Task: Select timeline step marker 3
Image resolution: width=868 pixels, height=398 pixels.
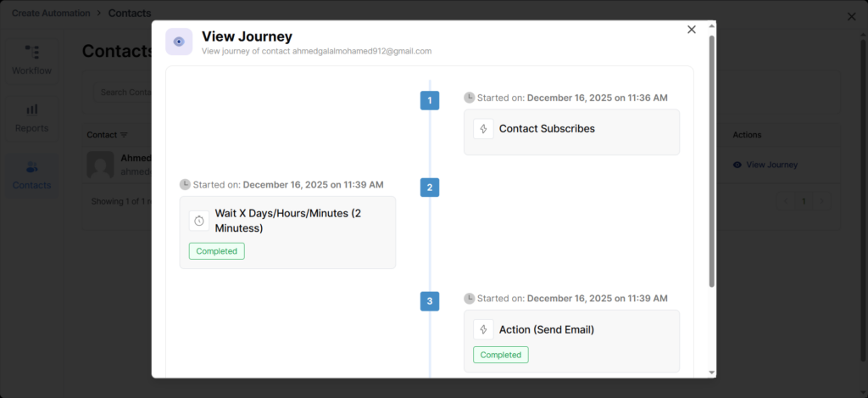Action: [430, 301]
